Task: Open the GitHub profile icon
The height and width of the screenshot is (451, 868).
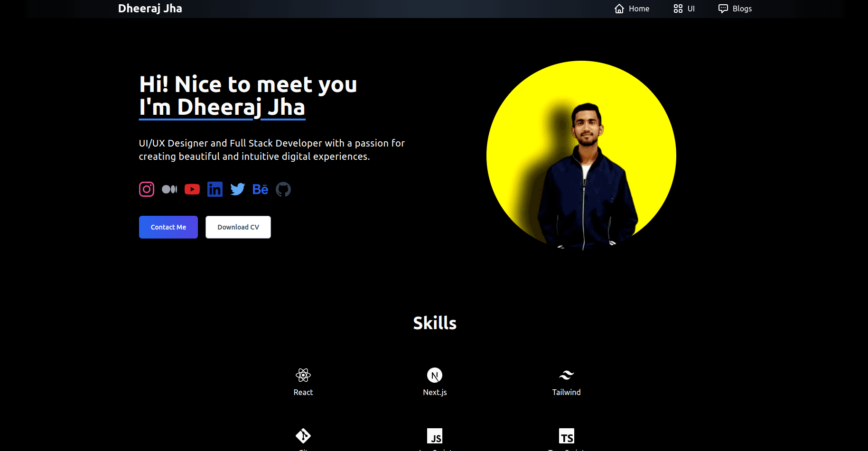Action: (x=283, y=189)
